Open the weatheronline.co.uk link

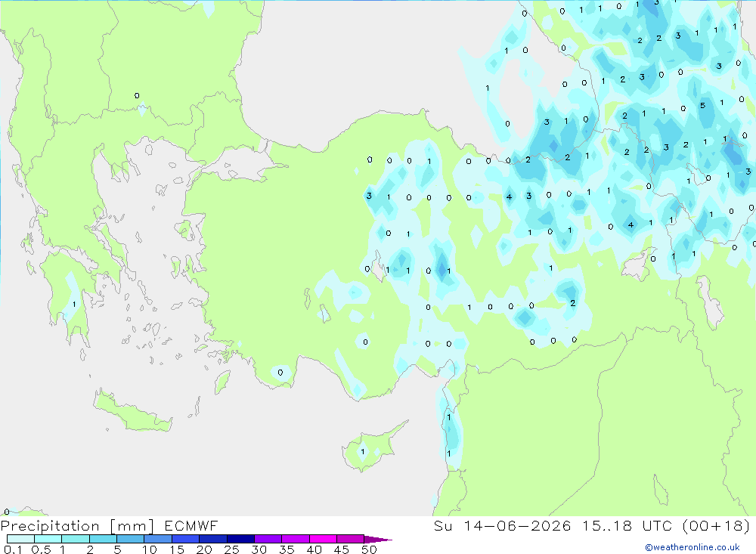(692, 547)
